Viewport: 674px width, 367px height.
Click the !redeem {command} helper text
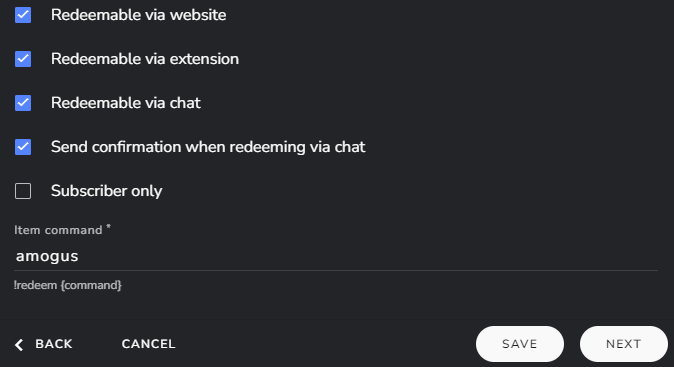67,285
